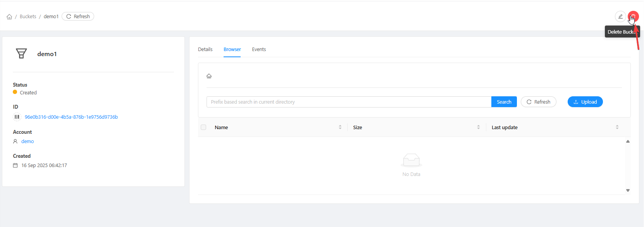This screenshot has height=227, width=644.
Task: Click the blue Search button
Action: coord(504,102)
